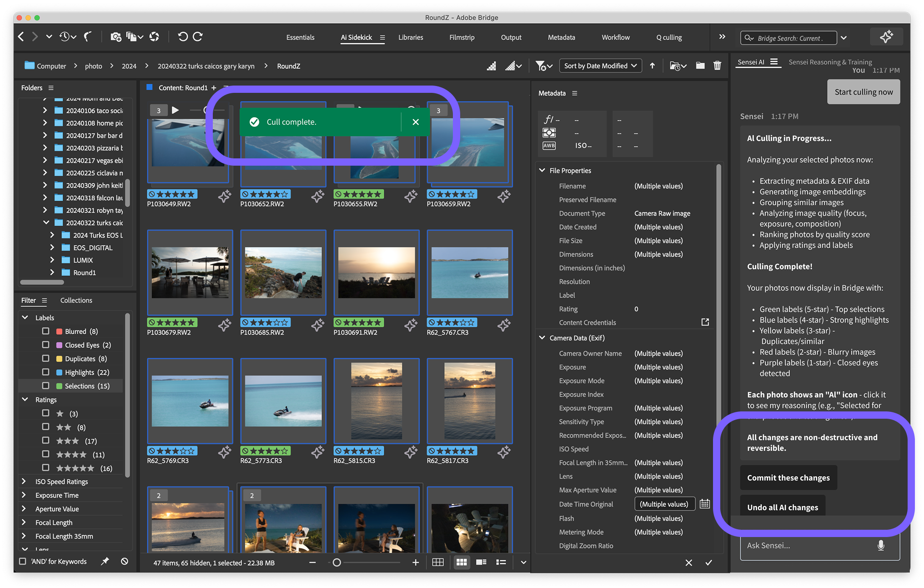Screen dimensions: 924x588
Task: Switch to thumbnail grid view icon
Action: point(461,563)
